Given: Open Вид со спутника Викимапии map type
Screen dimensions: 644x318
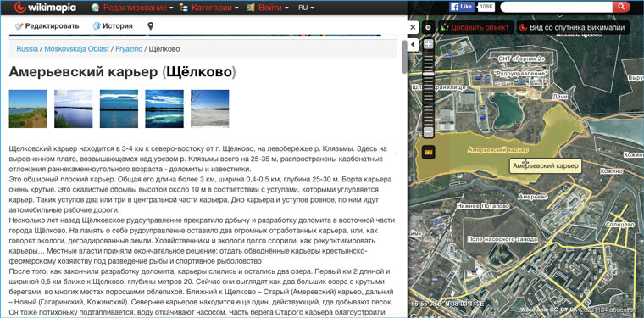Looking at the screenshot, I should 573,27.
